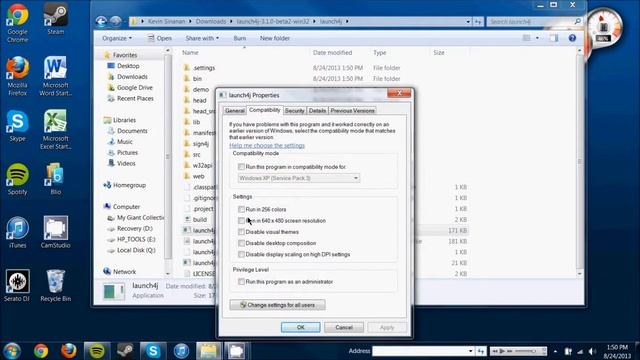Launch Chrome from the taskbar
This screenshot has width=640, height=360.
tap(41, 351)
